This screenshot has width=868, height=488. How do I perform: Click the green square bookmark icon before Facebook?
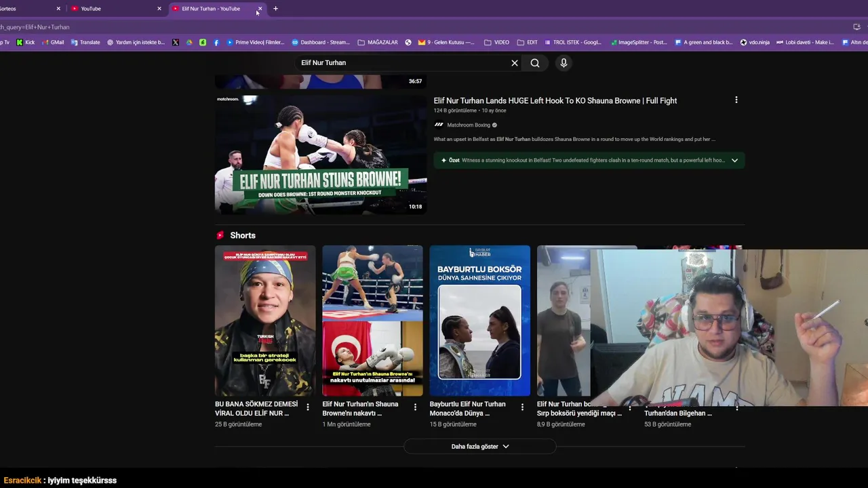[x=203, y=42]
